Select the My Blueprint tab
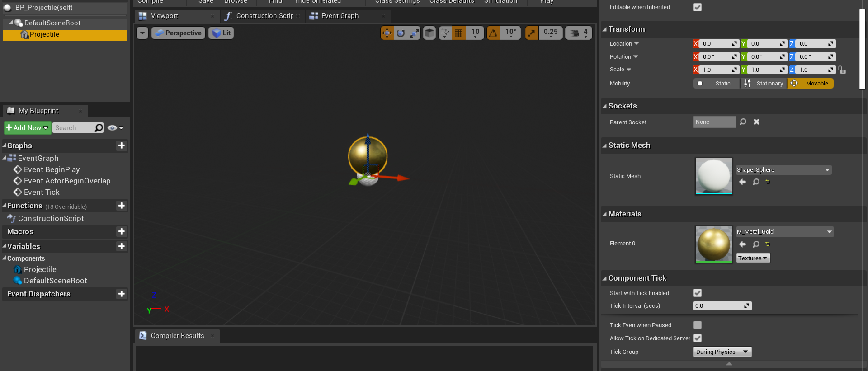Viewport: 868px width, 371px height. (x=45, y=111)
